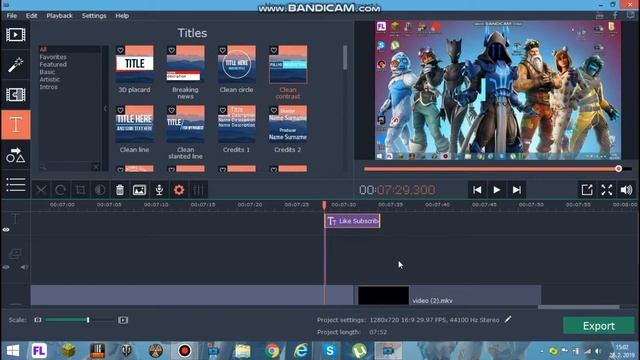Open the Transitions tab icon
The image size is (640, 360).
[16, 95]
